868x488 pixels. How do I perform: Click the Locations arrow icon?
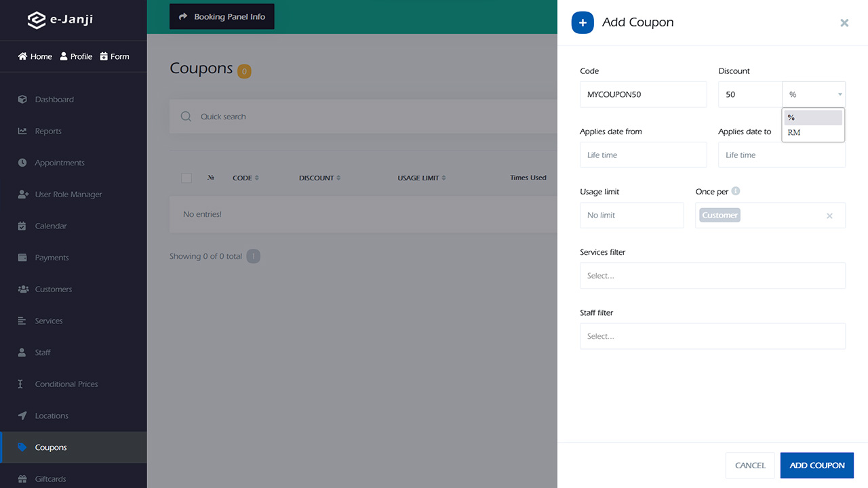coord(22,416)
